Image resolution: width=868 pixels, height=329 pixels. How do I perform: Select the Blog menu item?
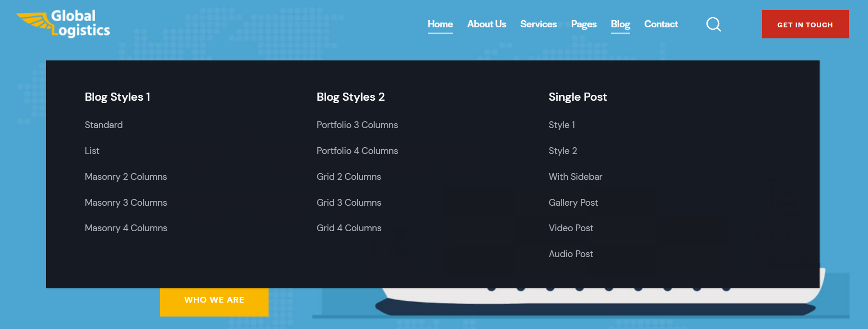point(620,24)
